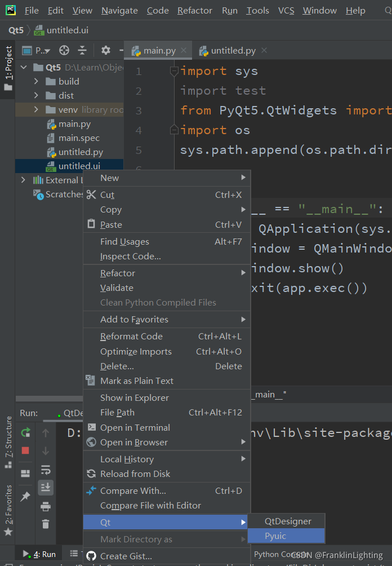Expand the build folder
The height and width of the screenshot is (566, 392).
click(x=36, y=81)
